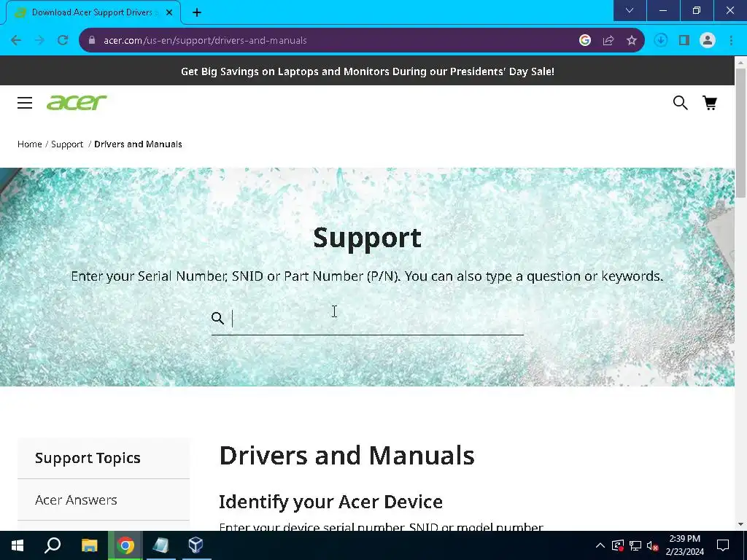This screenshot has height=560, width=747.
Task: Go to Home breadcrumb
Action: click(x=29, y=144)
